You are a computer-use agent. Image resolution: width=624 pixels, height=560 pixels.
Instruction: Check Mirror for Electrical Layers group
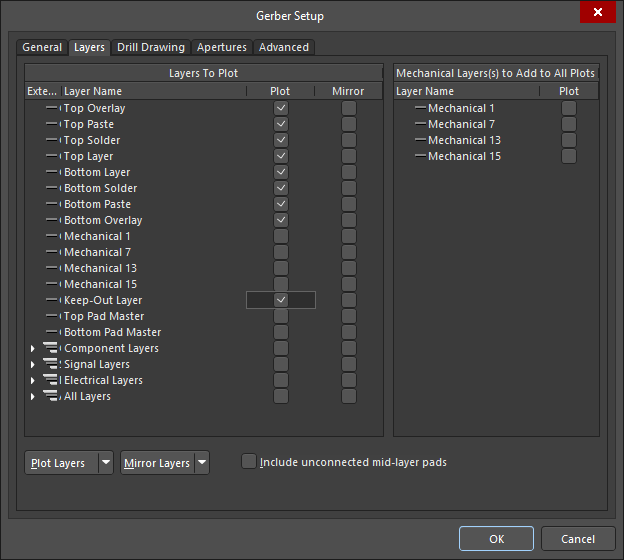point(349,380)
